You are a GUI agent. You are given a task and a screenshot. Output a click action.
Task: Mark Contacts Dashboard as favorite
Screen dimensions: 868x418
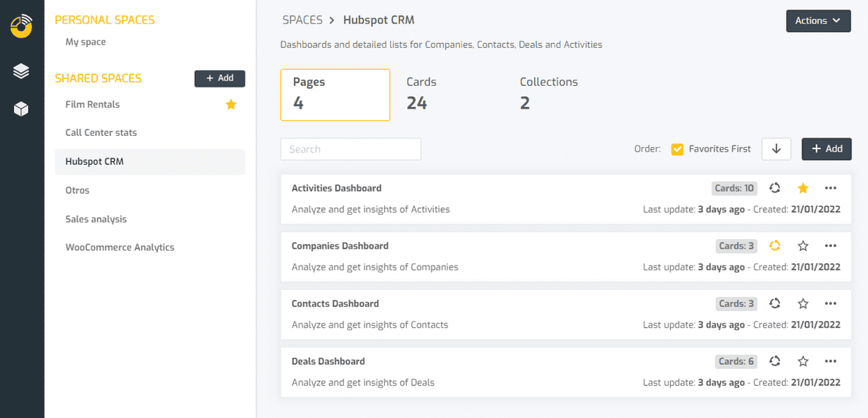803,303
